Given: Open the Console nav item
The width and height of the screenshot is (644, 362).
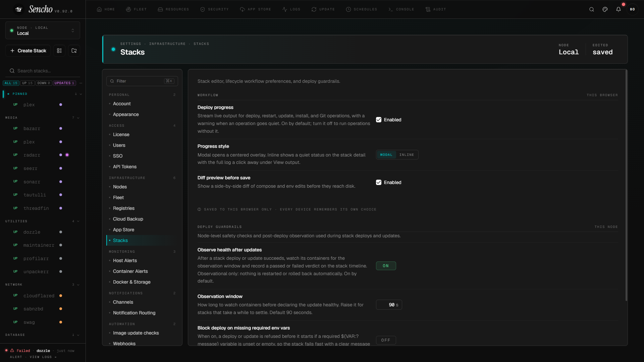Looking at the screenshot, I should coord(401,9).
